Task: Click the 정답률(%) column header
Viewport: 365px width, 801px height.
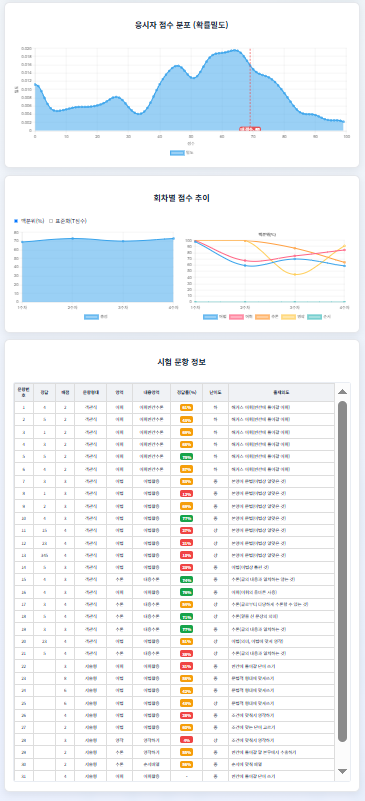Action: click(186, 392)
